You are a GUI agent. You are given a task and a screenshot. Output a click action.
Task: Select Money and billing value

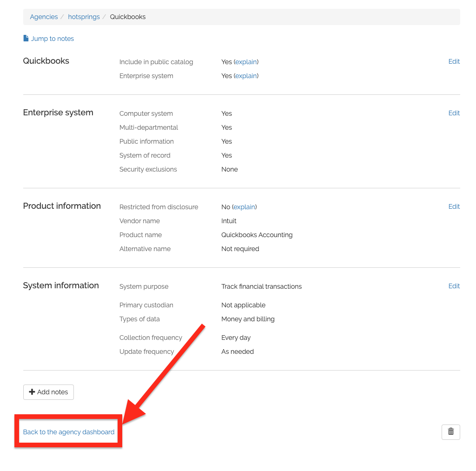pos(248,319)
